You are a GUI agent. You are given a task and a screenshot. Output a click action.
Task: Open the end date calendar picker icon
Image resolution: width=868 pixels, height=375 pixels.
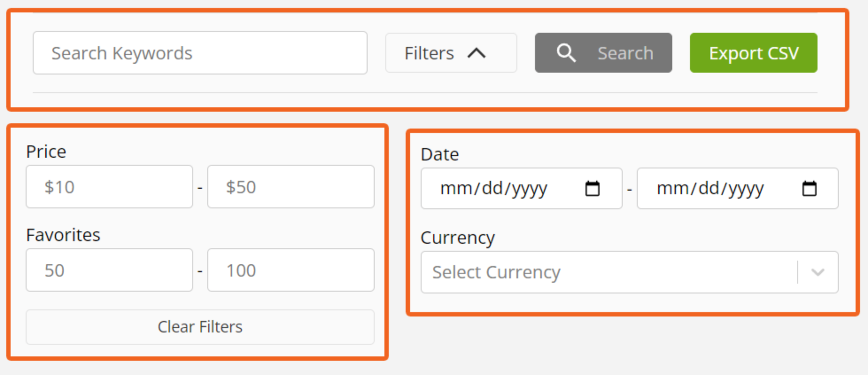point(810,188)
